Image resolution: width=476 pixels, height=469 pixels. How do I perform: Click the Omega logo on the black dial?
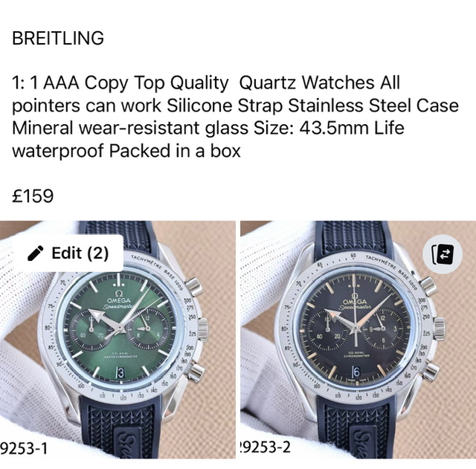[355, 299]
